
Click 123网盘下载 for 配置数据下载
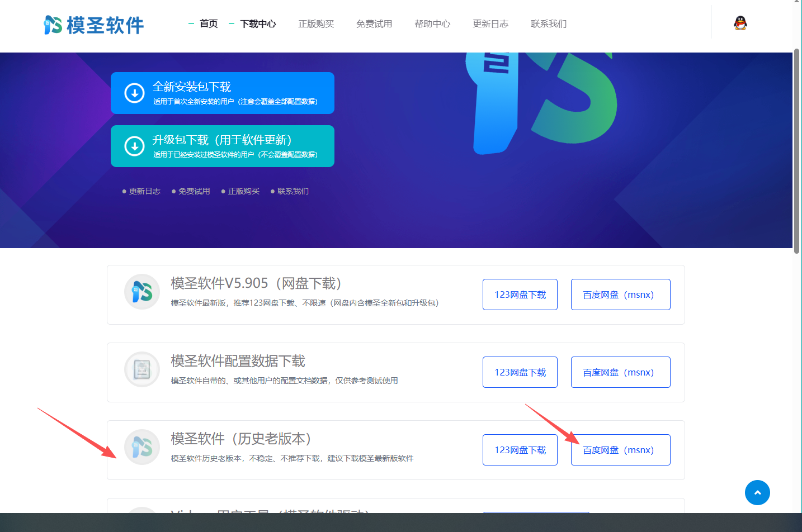click(520, 372)
